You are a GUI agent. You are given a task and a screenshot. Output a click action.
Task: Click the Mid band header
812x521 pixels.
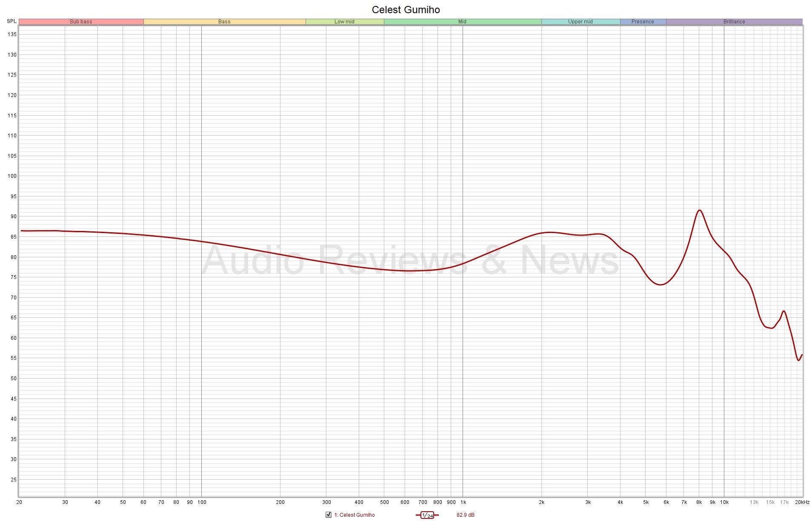[462, 22]
